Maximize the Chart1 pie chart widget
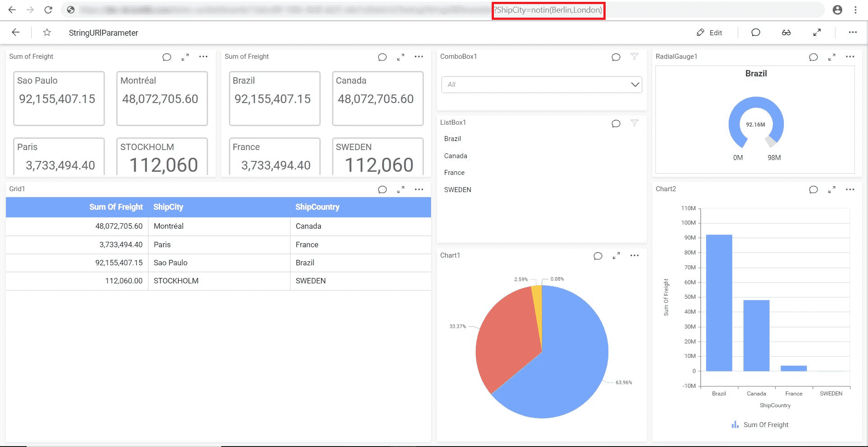The width and height of the screenshot is (868, 447). [616, 256]
